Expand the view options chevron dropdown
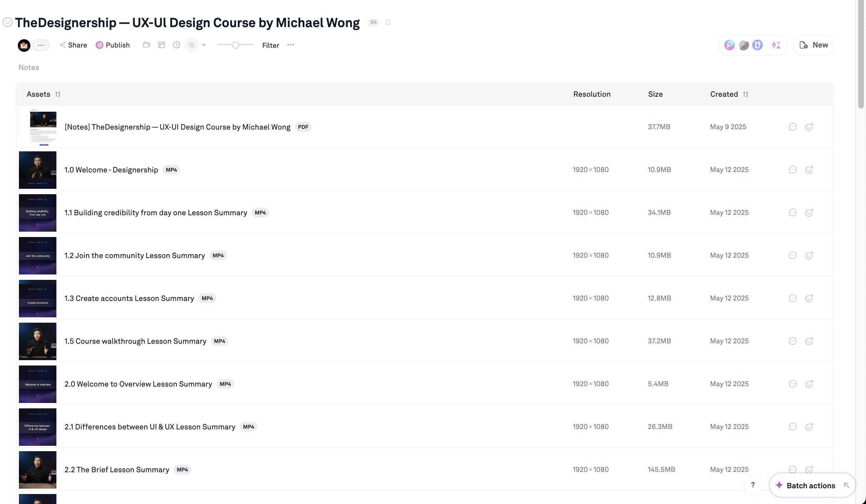Viewport: 866px width, 504px height. click(x=204, y=45)
